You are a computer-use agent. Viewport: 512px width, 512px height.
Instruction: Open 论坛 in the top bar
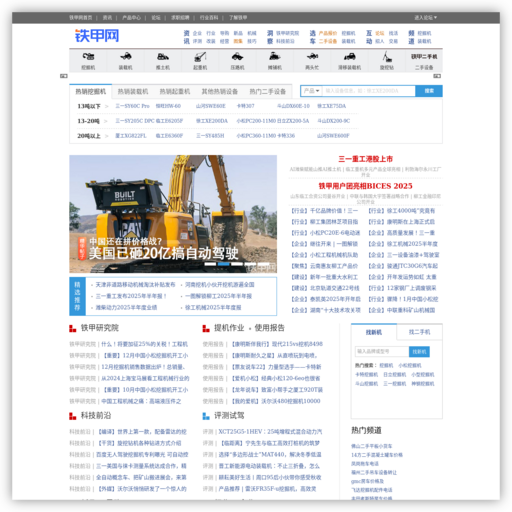[x=156, y=17]
